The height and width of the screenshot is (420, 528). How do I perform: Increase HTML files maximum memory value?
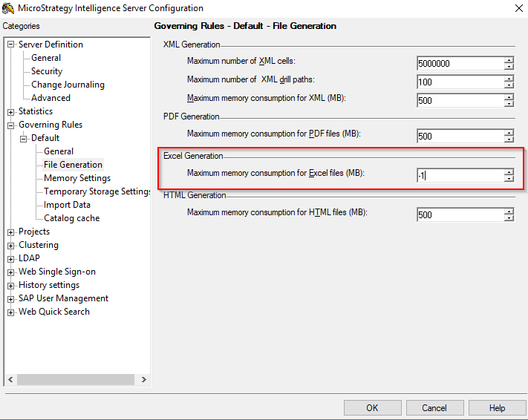click(x=509, y=211)
